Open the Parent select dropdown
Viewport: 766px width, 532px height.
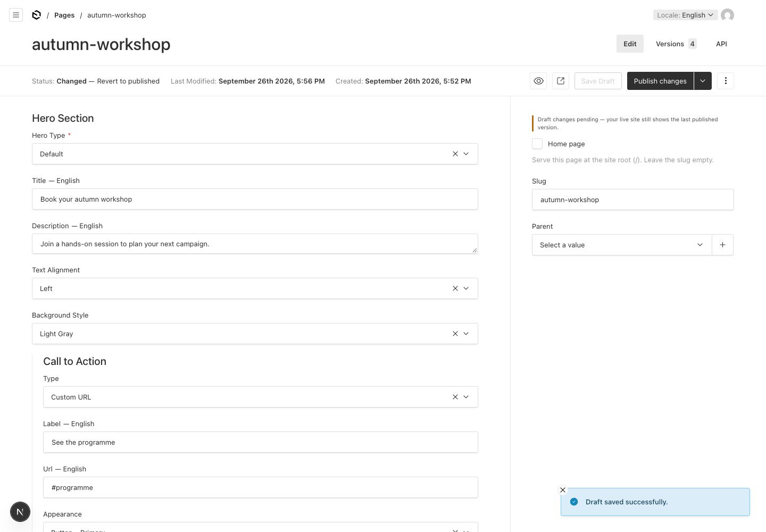[x=622, y=245]
